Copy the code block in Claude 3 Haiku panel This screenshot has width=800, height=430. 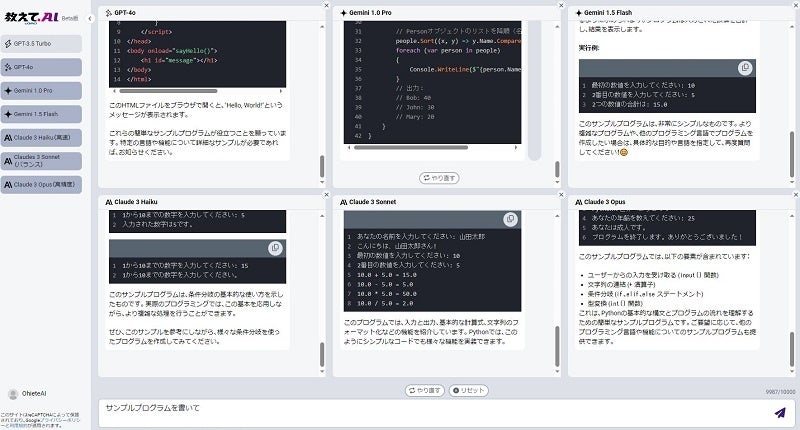(276, 248)
